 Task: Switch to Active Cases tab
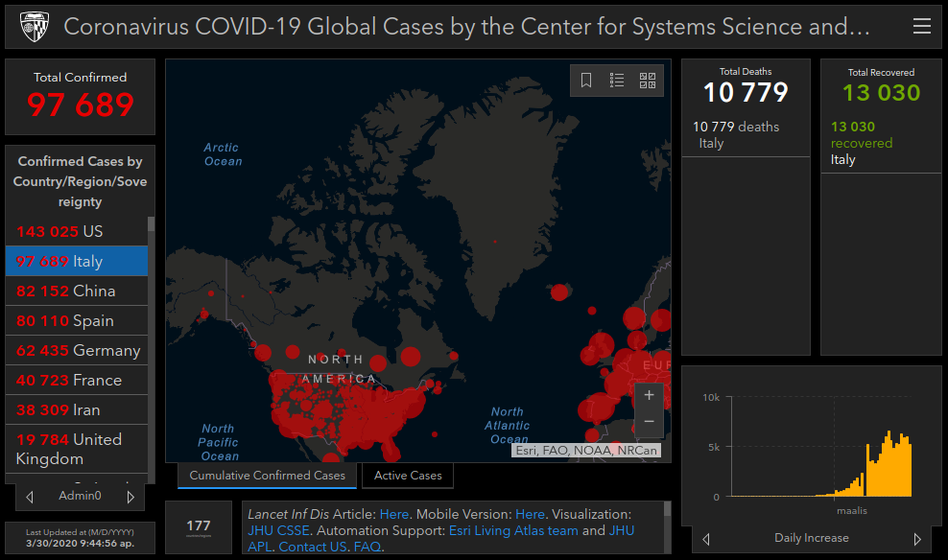point(408,476)
